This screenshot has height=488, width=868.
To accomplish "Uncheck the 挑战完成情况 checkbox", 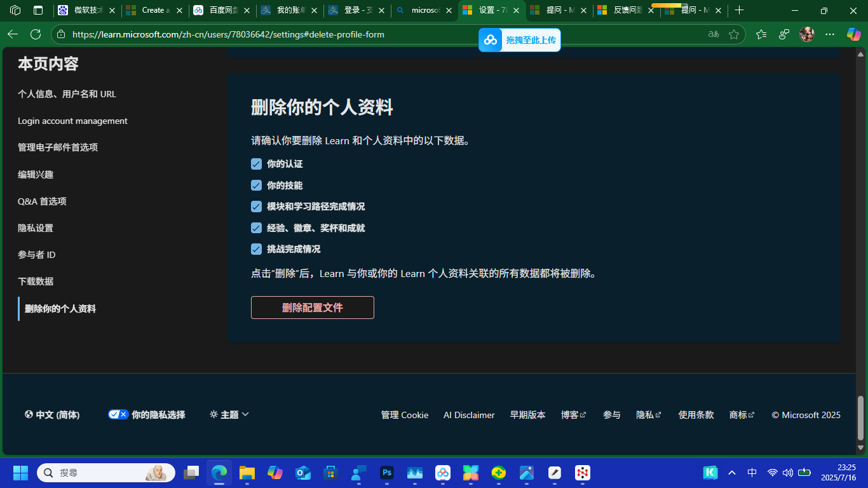I will 256,249.
